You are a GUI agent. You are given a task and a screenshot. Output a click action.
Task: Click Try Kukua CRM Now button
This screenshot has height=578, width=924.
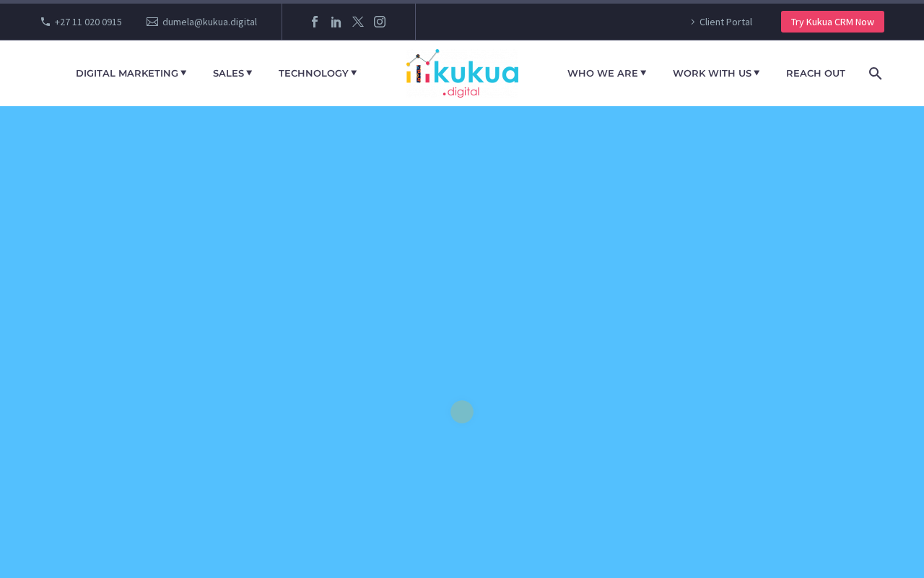coord(832,22)
